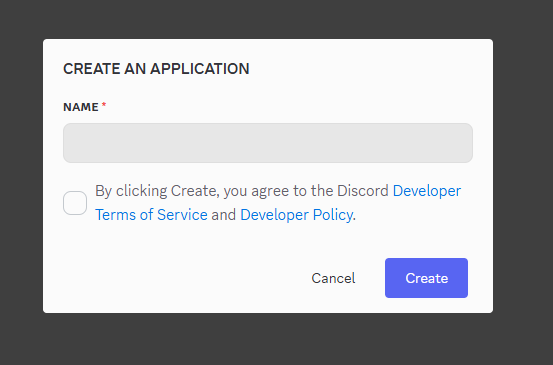Click the blue 'Developer' word ending line one
Viewport: 553px width, 365px height.
[x=427, y=191]
